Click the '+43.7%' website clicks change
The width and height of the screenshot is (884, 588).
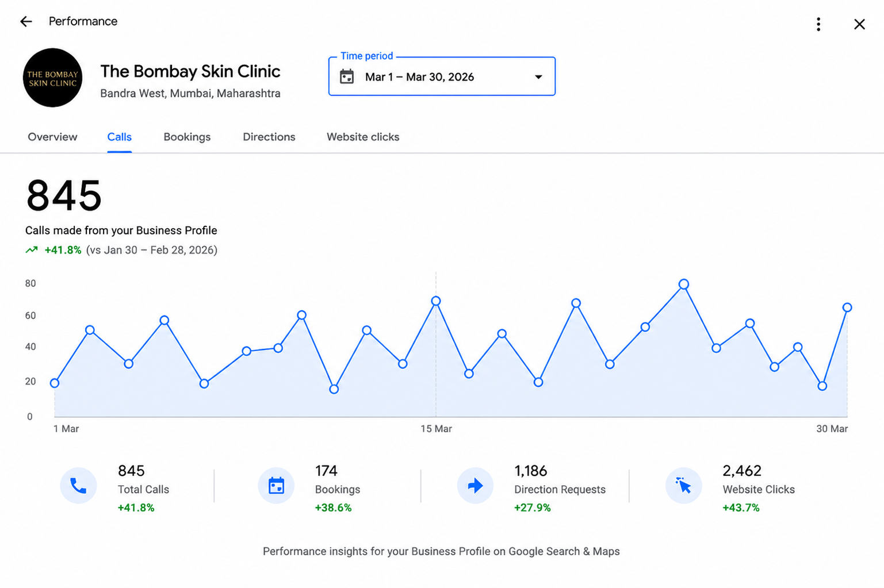pyautogui.click(x=741, y=508)
